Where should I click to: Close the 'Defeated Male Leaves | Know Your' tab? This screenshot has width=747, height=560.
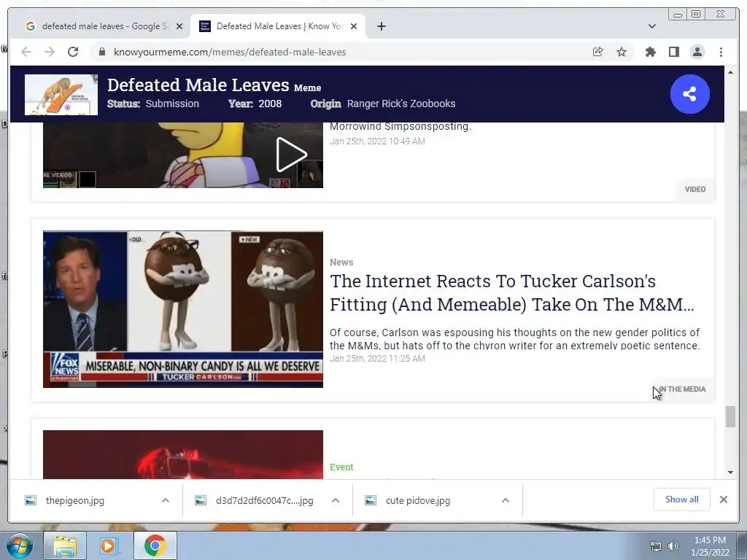[354, 26]
